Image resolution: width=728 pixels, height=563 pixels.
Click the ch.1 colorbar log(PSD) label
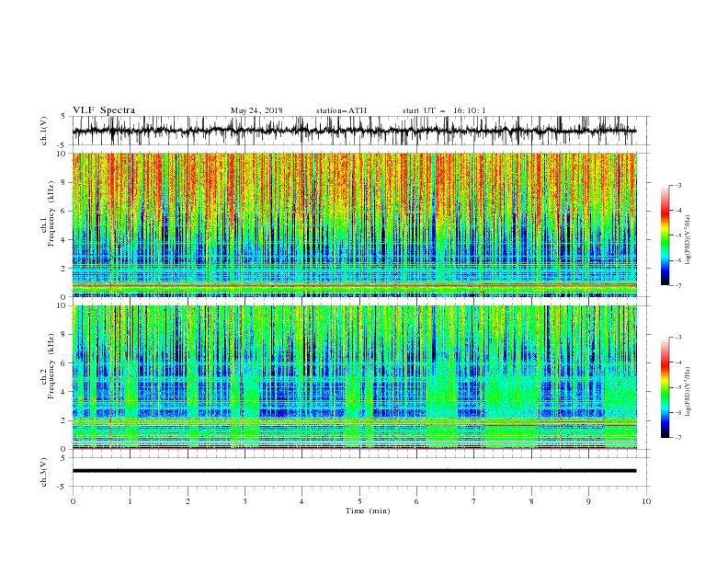(688, 240)
